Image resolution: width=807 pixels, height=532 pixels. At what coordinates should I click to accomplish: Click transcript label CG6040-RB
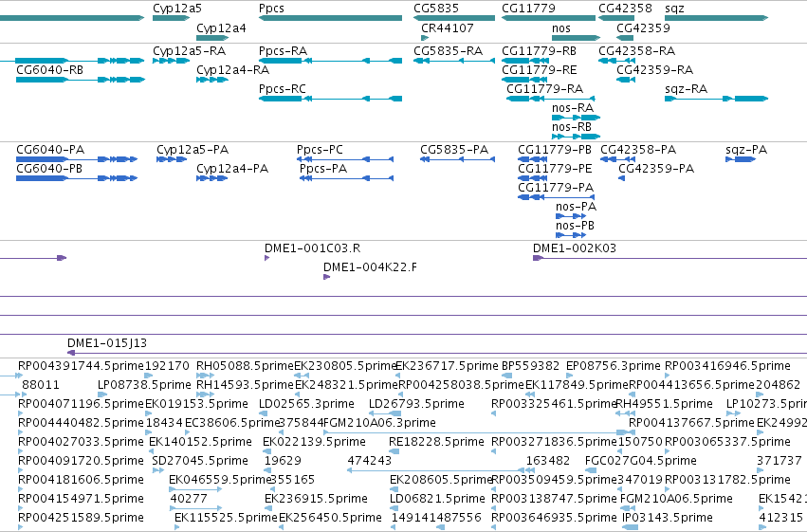tap(49, 70)
